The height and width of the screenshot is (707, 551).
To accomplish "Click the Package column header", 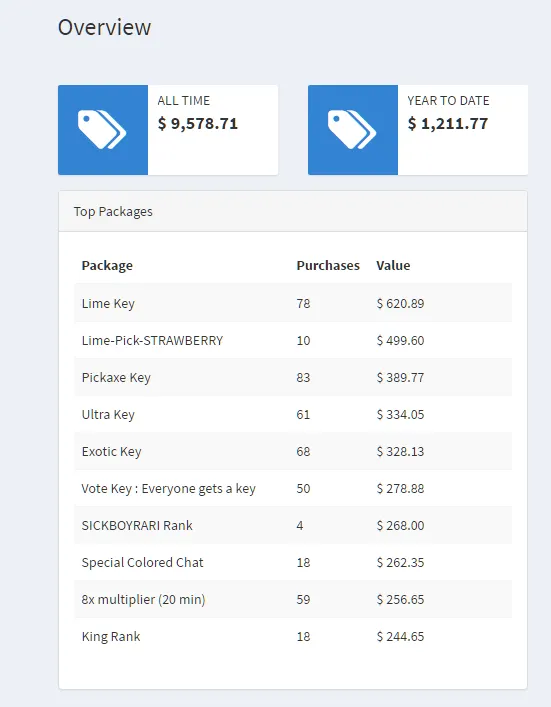I will point(107,266).
